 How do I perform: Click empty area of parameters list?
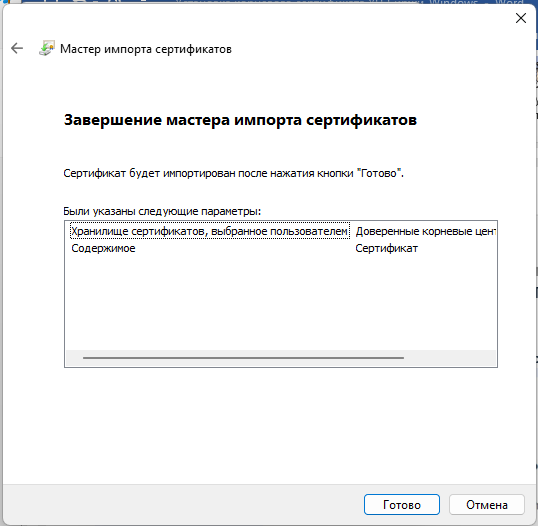pos(280,302)
